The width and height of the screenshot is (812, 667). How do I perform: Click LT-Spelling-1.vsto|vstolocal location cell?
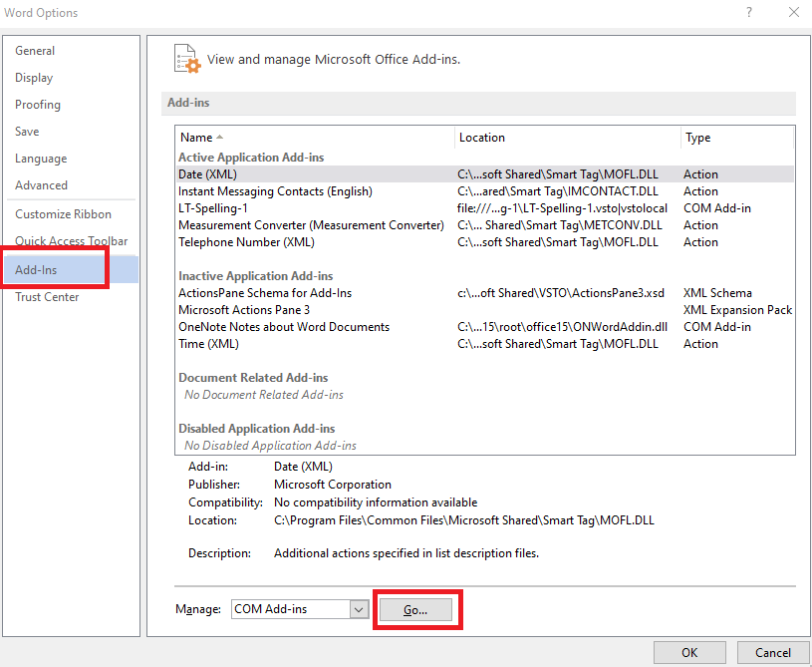pyautogui.click(x=562, y=208)
